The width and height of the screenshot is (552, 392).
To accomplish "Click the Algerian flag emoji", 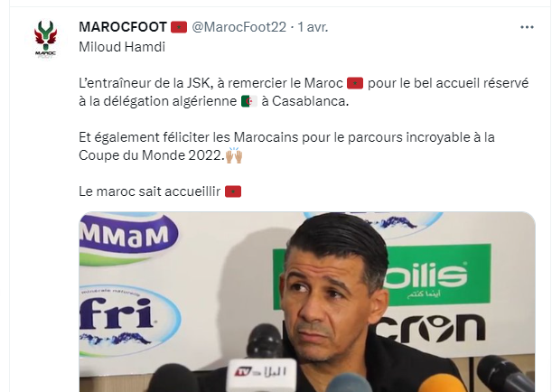I will [248, 101].
